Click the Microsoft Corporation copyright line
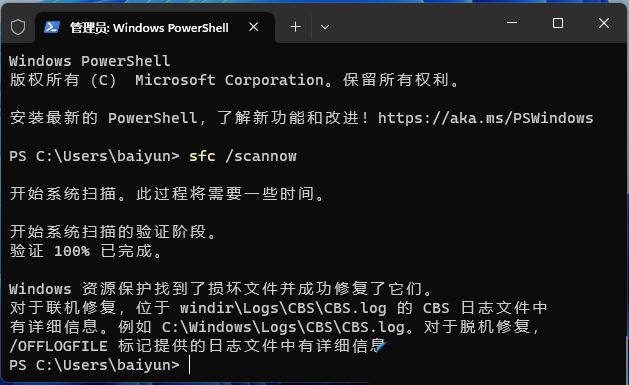Image resolution: width=629 pixels, height=385 pixels. tap(234, 80)
